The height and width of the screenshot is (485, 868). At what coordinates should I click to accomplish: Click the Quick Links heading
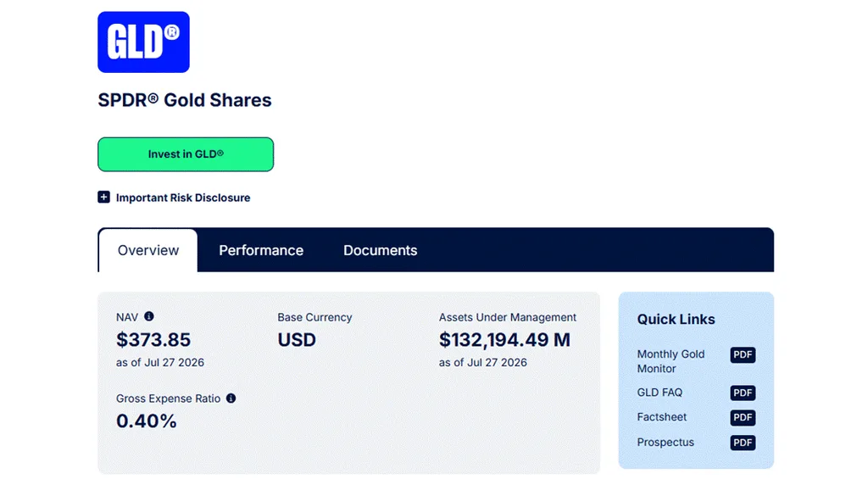(x=676, y=320)
